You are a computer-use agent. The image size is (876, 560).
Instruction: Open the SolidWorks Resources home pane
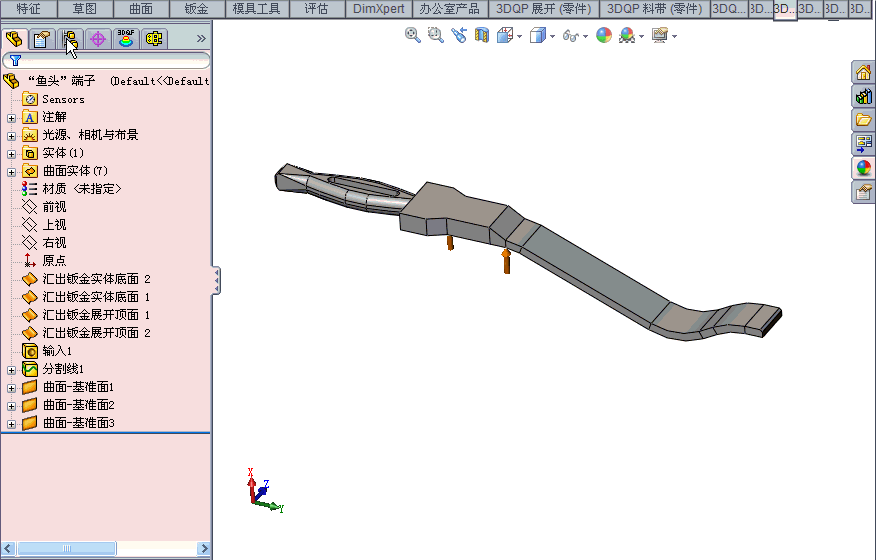click(x=864, y=72)
